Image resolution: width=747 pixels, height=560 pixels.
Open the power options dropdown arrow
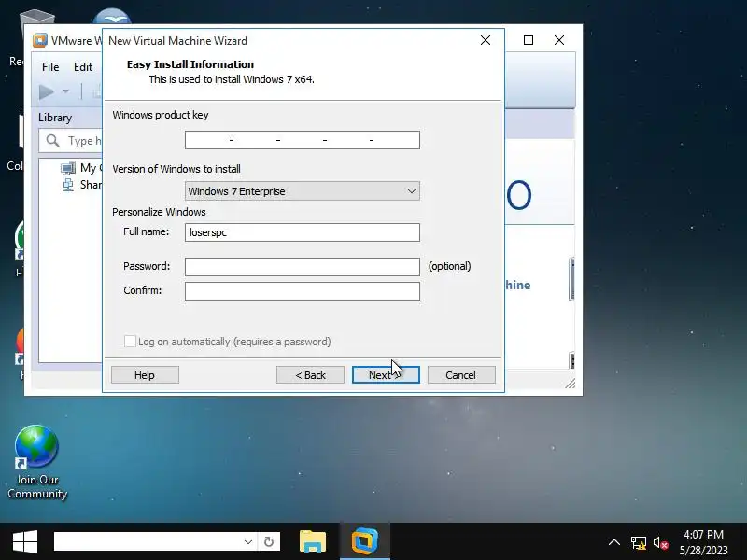65,91
